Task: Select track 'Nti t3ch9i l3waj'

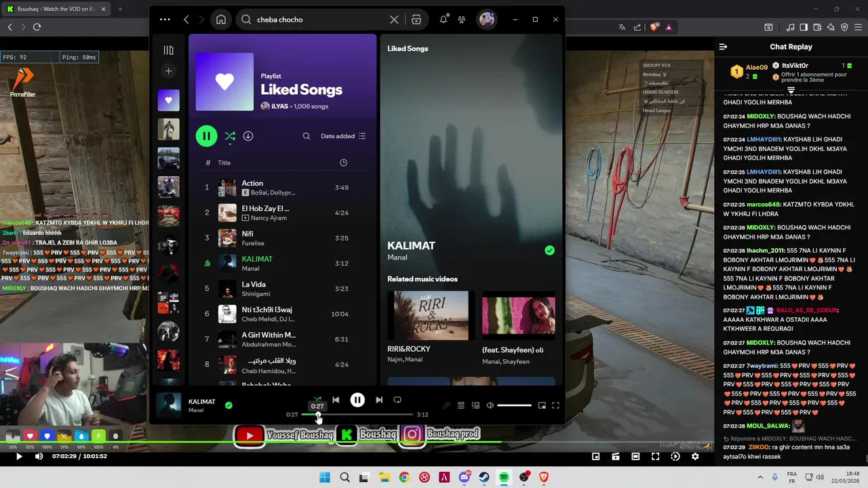Action: [x=282, y=314]
